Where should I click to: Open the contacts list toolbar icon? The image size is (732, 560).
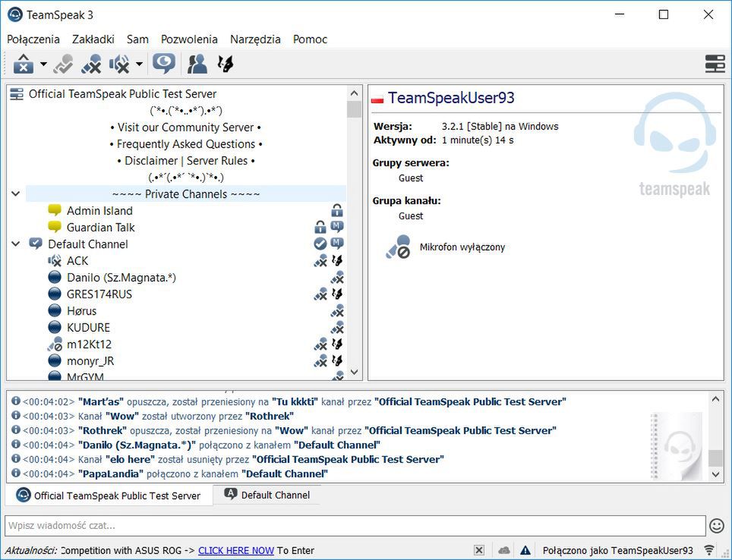[x=197, y=64]
